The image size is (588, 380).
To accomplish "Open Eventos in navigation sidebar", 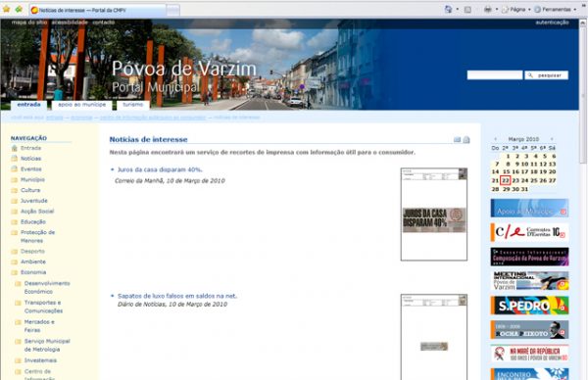I will 31,169.
